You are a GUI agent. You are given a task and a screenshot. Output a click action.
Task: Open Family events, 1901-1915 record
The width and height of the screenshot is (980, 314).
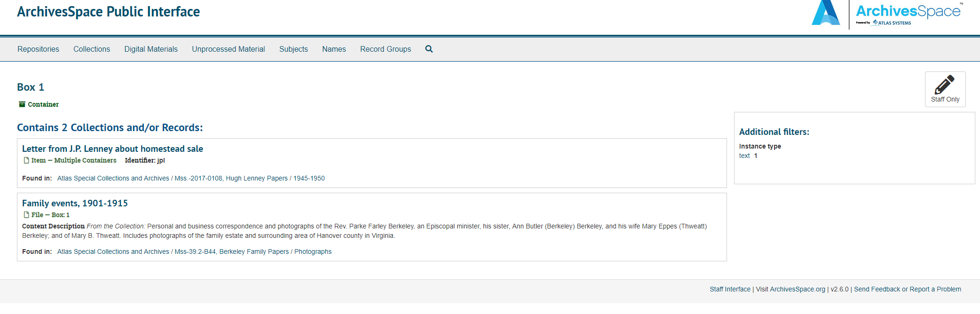(x=75, y=203)
